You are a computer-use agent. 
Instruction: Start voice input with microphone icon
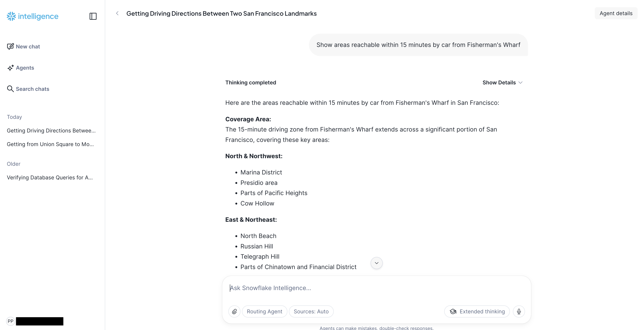pyautogui.click(x=519, y=311)
